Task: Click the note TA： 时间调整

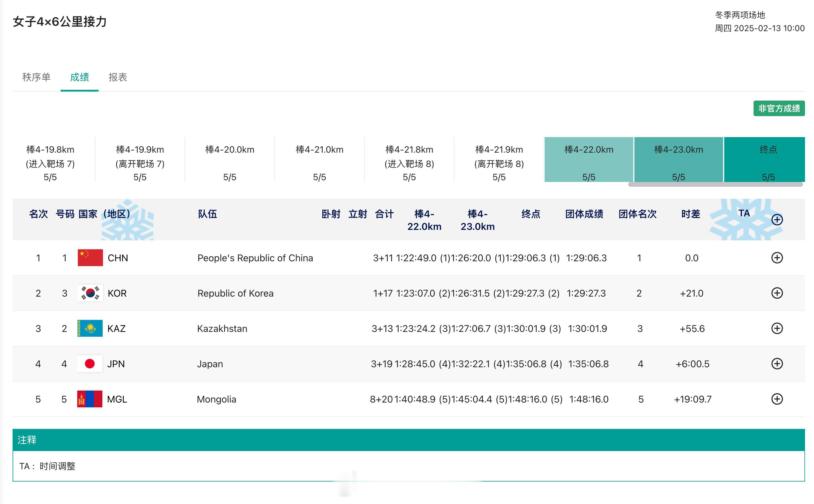Action: coord(47,466)
